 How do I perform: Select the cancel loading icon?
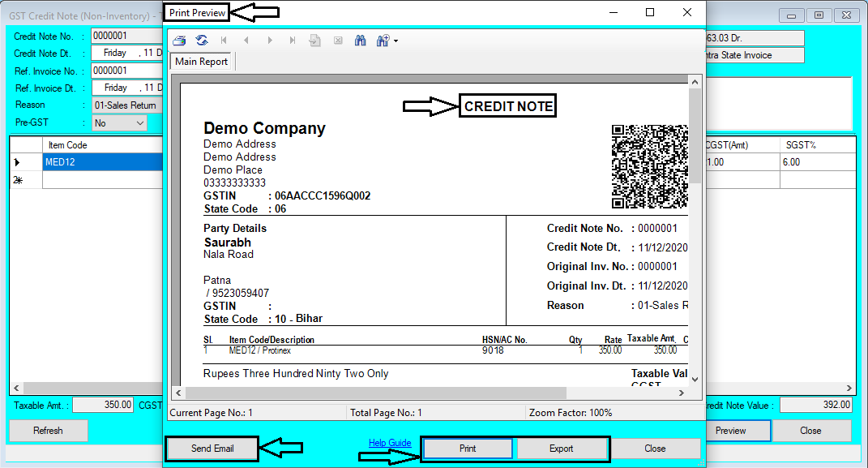[338, 40]
